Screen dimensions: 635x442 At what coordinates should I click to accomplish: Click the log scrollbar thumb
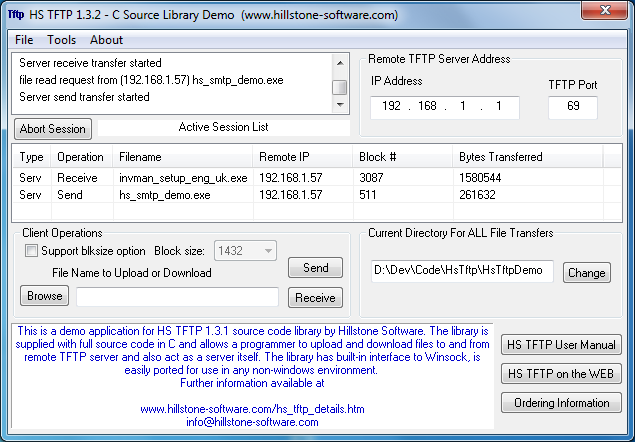339,87
